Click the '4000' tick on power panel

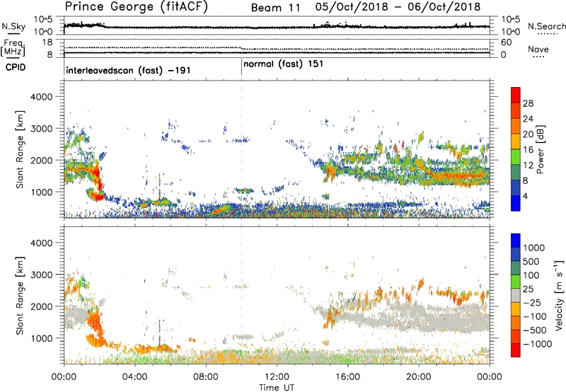[41, 97]
